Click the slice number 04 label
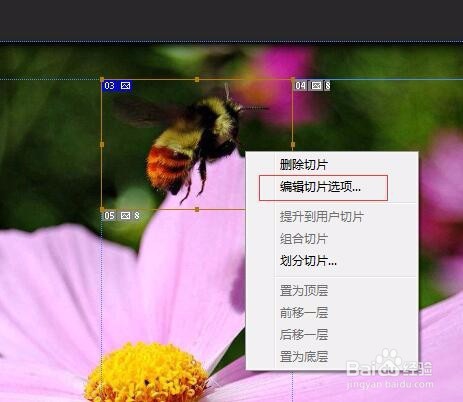Image resolution: width=463 pixels, height=402 pixels. (x=300, y=86)
